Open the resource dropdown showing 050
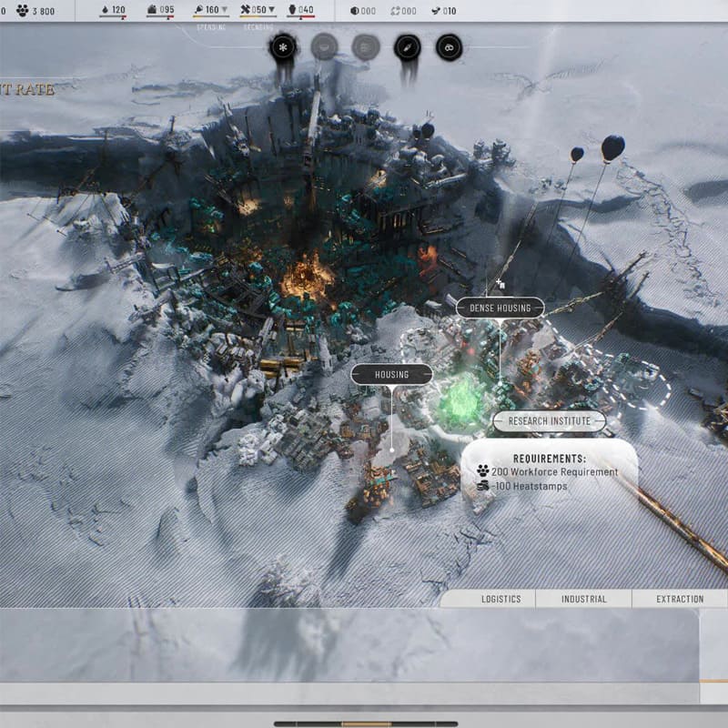The width and height of the screenshot is (728, 728). pyautogui.click(x=258, y=11)
